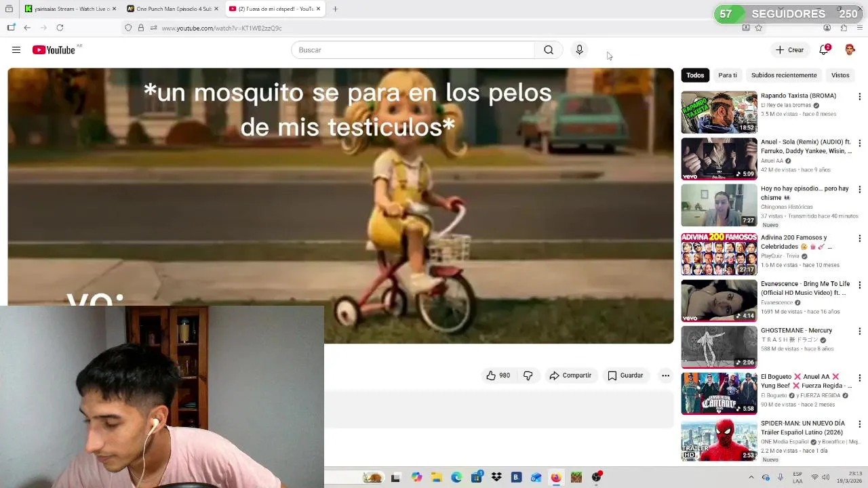Open options for Anuel - Sola video
Screen dimensions: 868x488
859,144
